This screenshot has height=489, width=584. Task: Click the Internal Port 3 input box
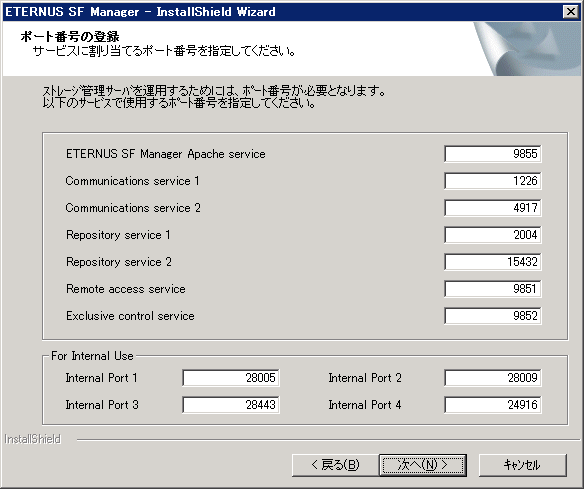[231, 405]
